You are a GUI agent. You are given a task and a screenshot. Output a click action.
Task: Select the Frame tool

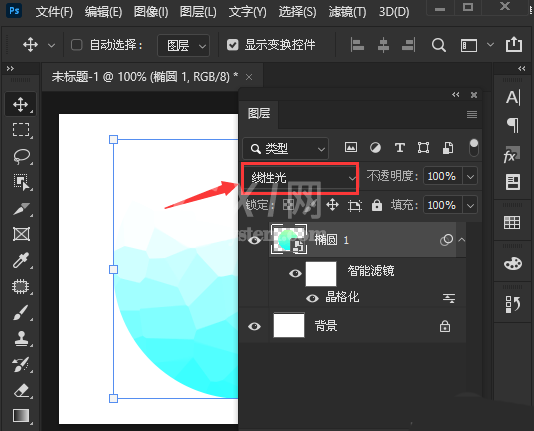(21, 234)
